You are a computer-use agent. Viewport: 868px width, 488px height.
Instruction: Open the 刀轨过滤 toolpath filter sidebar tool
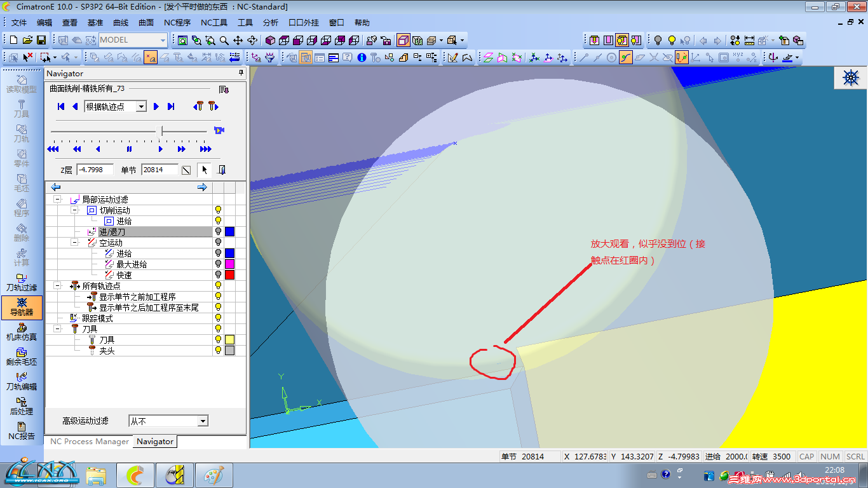click(22, 283)
